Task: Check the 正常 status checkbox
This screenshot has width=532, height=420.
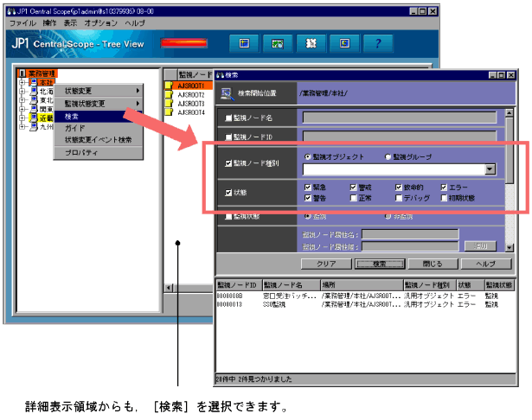Action: [x=353, y=198]
